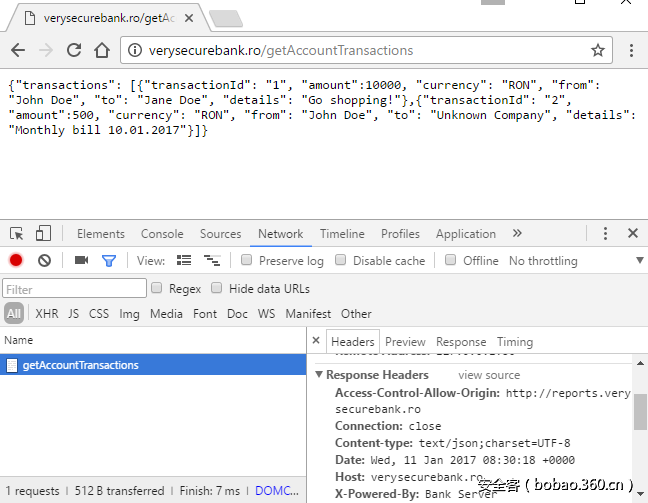Toggle the device toolbar icon

click(x=43, y=233)
